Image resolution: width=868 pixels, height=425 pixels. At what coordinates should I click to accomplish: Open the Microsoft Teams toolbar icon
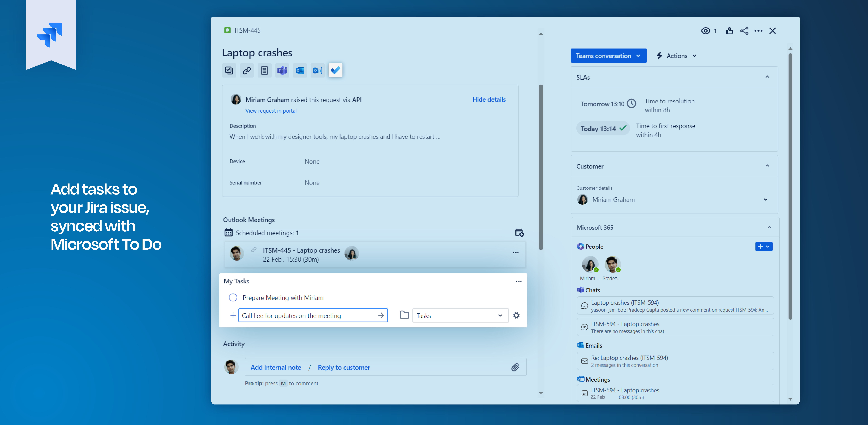pos(282,70)
